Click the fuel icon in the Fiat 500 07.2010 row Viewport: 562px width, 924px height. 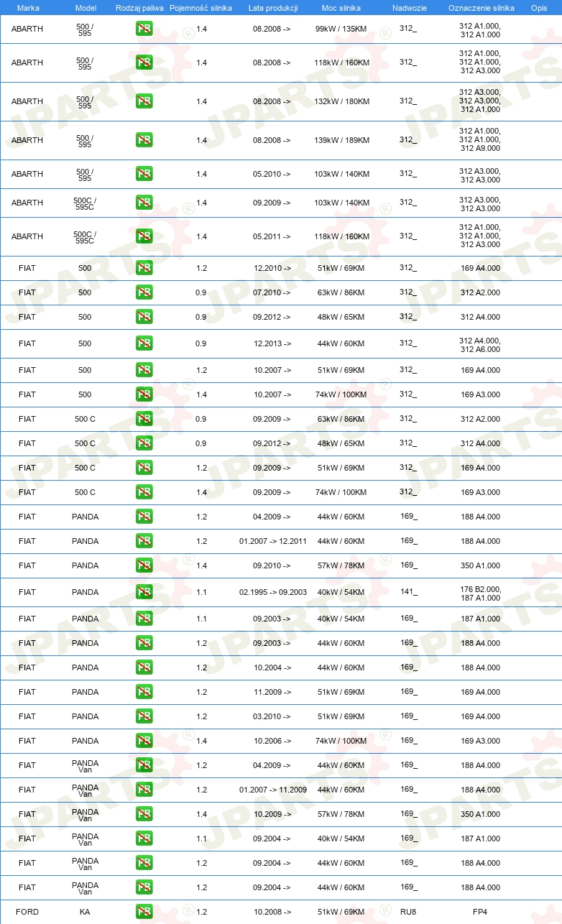click(144, 292)
